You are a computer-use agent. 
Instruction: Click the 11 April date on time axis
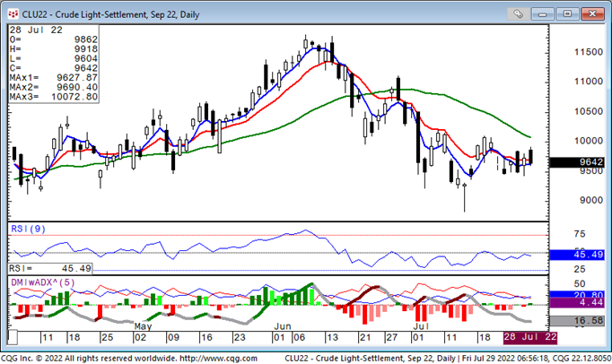pos(48,337)
